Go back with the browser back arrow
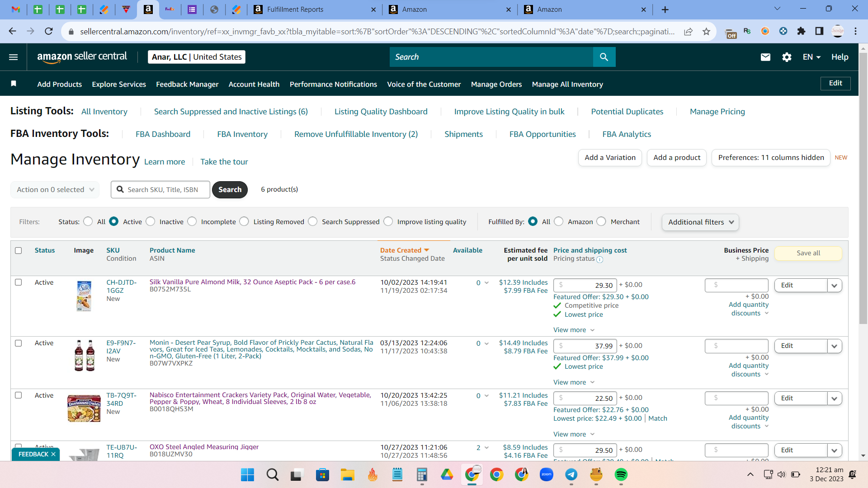The image size is (868, 488). click(x=12, y=31)
